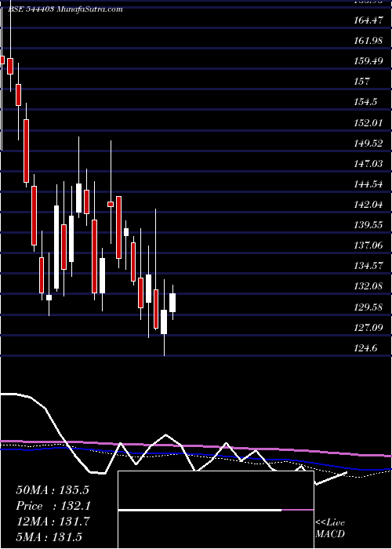This screenshot has width=392, height=549.
Task: Click the 159.49 price axis label
Action: click(368, 61)
